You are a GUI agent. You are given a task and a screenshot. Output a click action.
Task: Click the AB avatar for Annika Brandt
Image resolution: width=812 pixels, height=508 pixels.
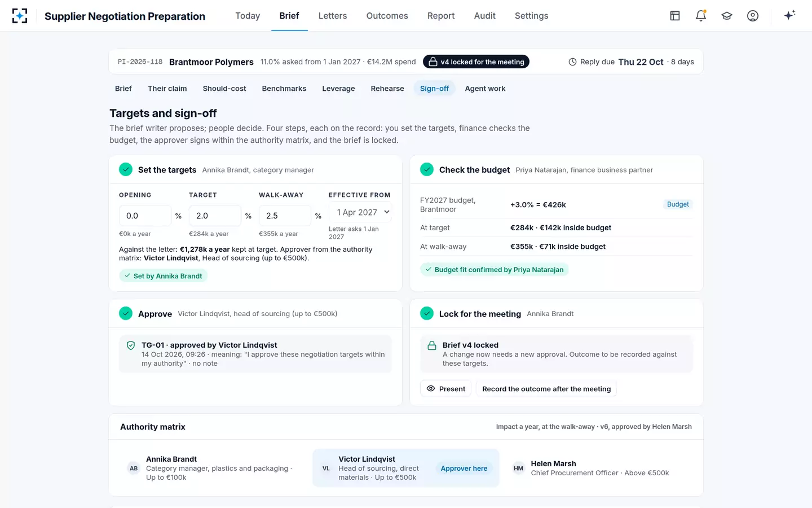coord(134,468)
